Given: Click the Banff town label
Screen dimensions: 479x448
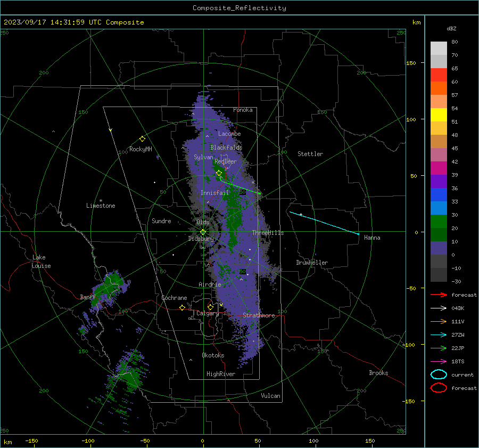Looking at the screenshot, I should [x=88, y=297].
